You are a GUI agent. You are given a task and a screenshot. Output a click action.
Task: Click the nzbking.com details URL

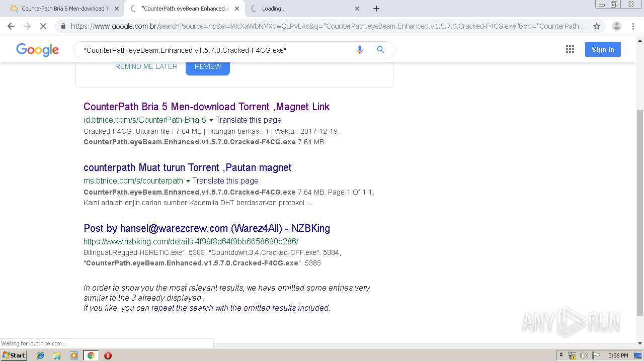coord(191,242)
